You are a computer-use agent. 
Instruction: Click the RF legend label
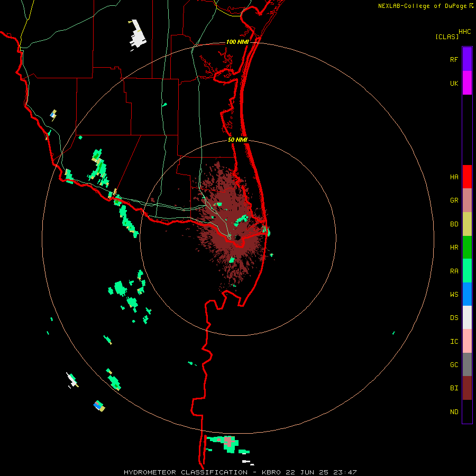coord(454,60)
